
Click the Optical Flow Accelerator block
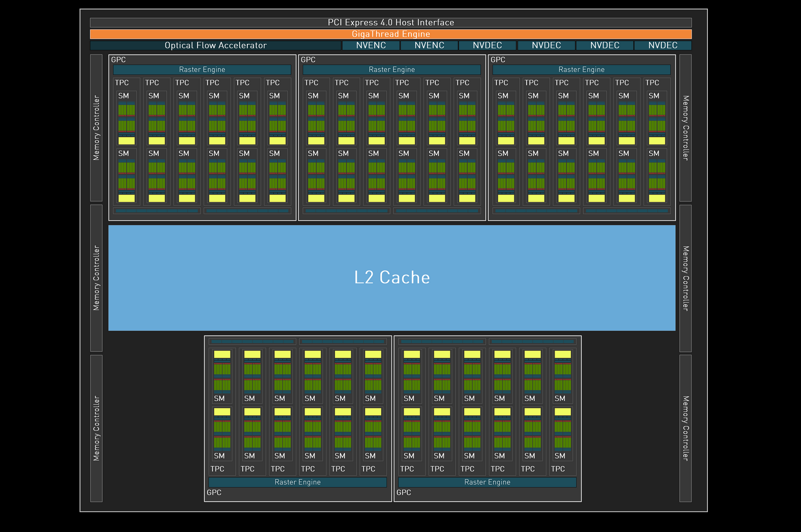[216, 45]
